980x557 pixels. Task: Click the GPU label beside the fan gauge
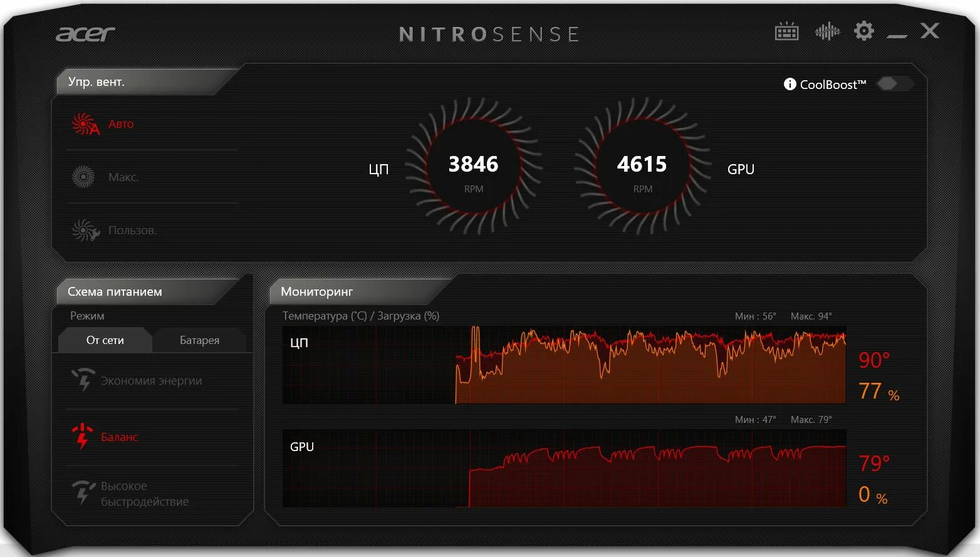coord(741,169)
